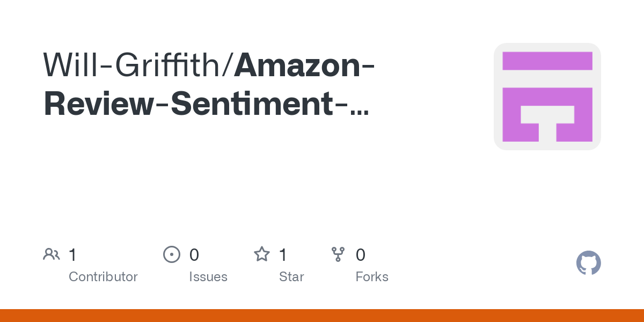Click the star outline icon

[x=262, y=254]
